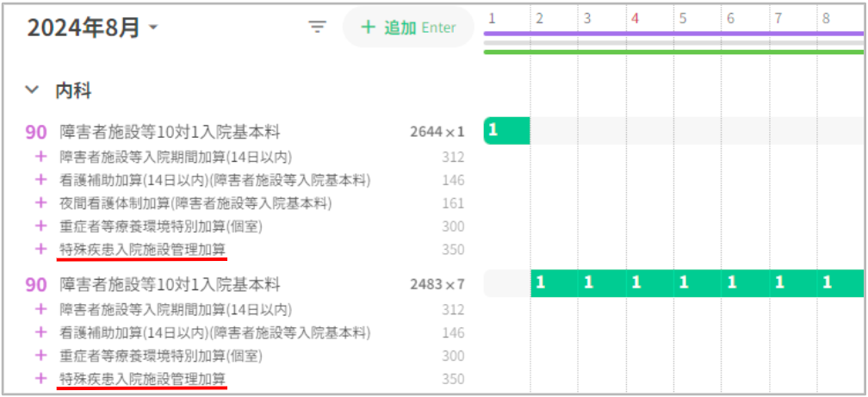Click the purple bar above calendar

pos(673,34)
